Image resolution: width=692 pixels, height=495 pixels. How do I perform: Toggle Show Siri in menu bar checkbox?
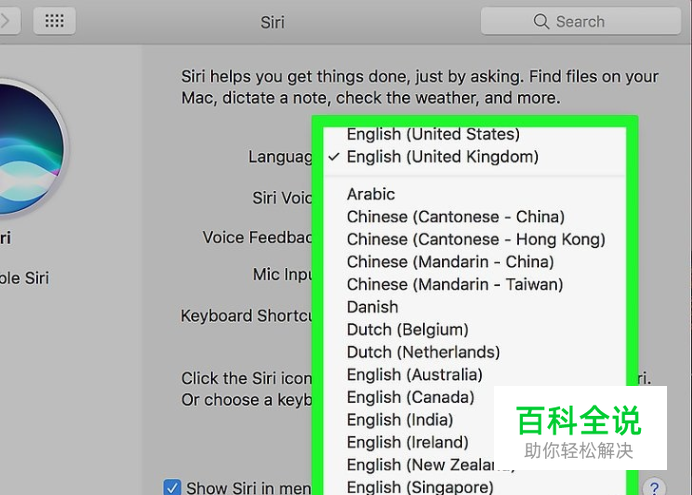pyautogui.click(x=172, y=488)
